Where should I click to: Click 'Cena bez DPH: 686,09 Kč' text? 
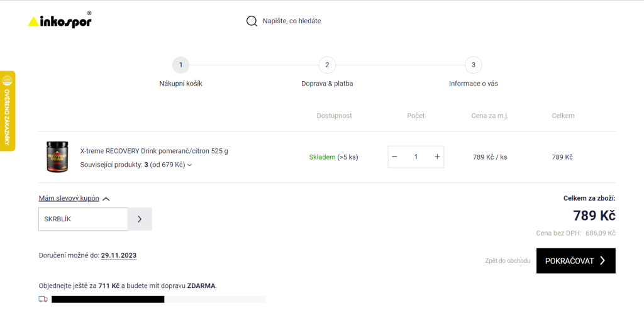[576, 233]
